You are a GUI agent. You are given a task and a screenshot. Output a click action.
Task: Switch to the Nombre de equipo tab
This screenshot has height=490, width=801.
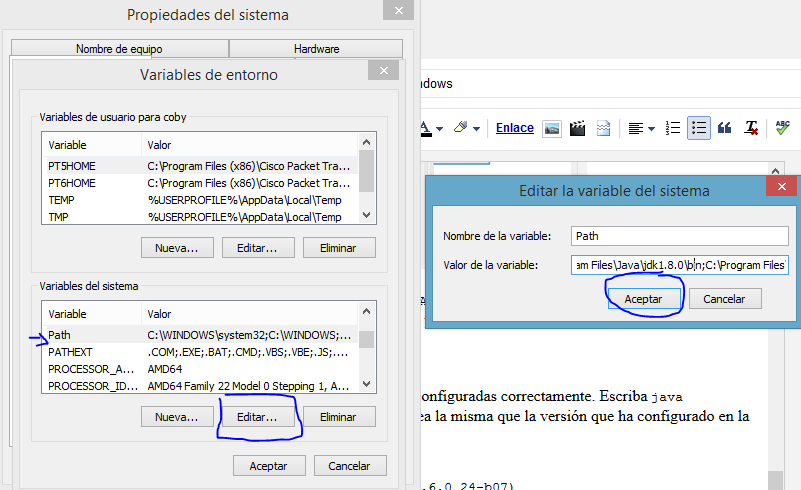119,49
